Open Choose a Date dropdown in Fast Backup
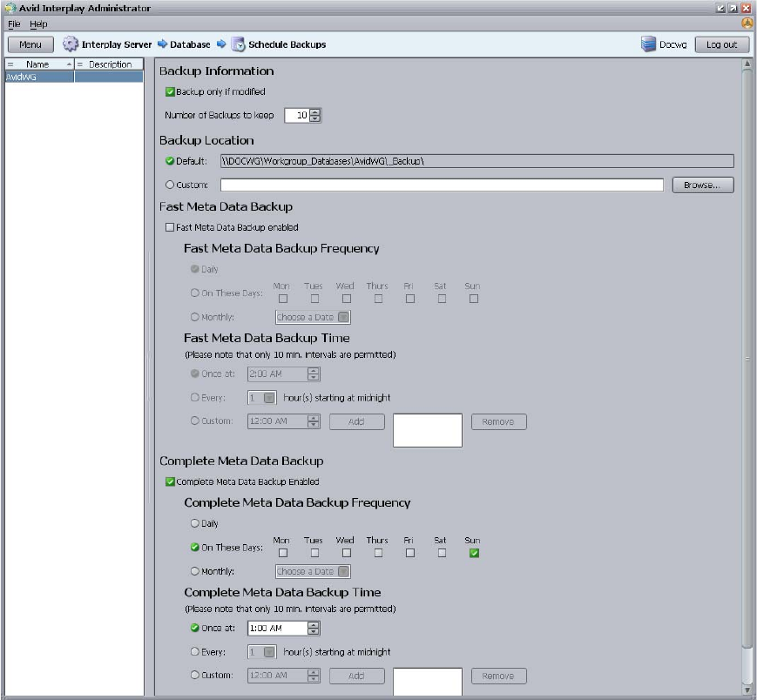 (313, 317)
